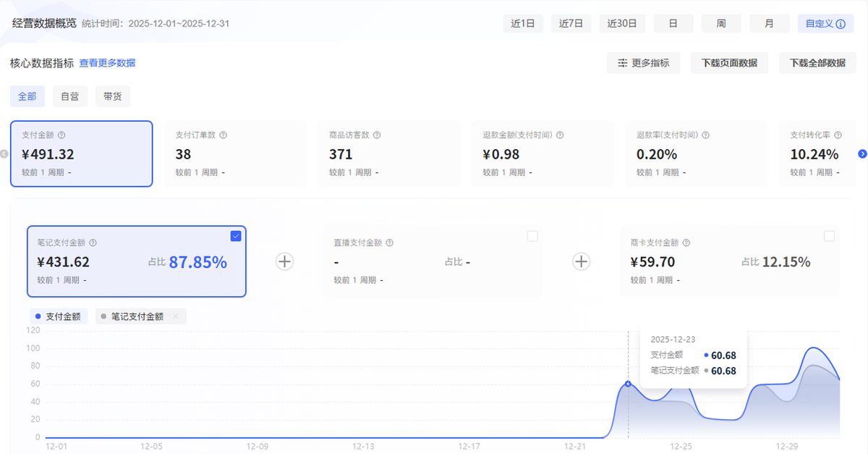Click the sliders icon in 更多指标

[622, 63]
